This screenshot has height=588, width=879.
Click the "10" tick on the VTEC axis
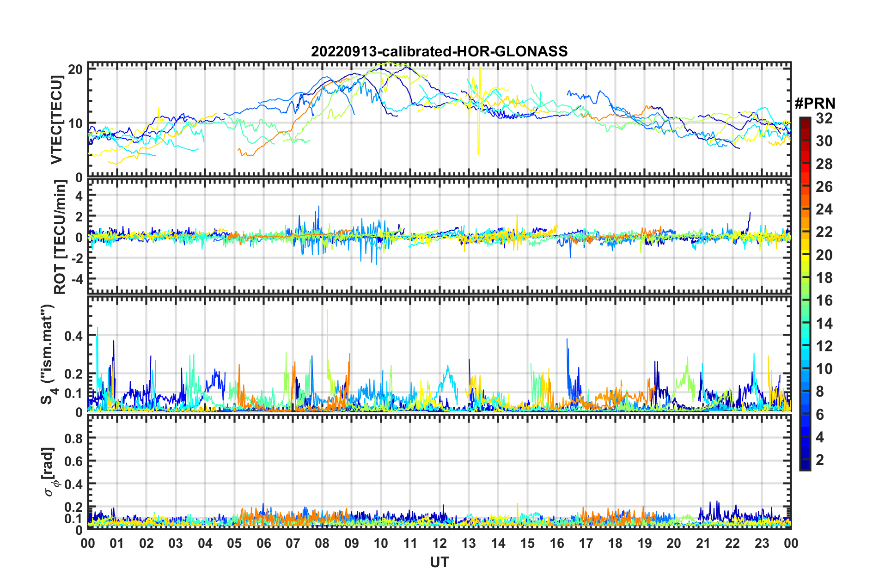pyautogui.click(x=75, y=123)
